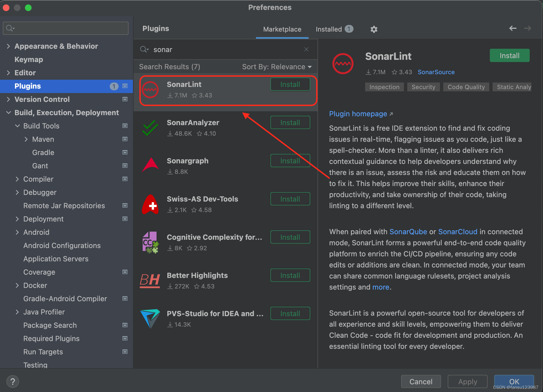Open Sort By Relevance dropdown
Image resolution: width=543 pixels, height=392 pixels.
(x=277, y=67)
